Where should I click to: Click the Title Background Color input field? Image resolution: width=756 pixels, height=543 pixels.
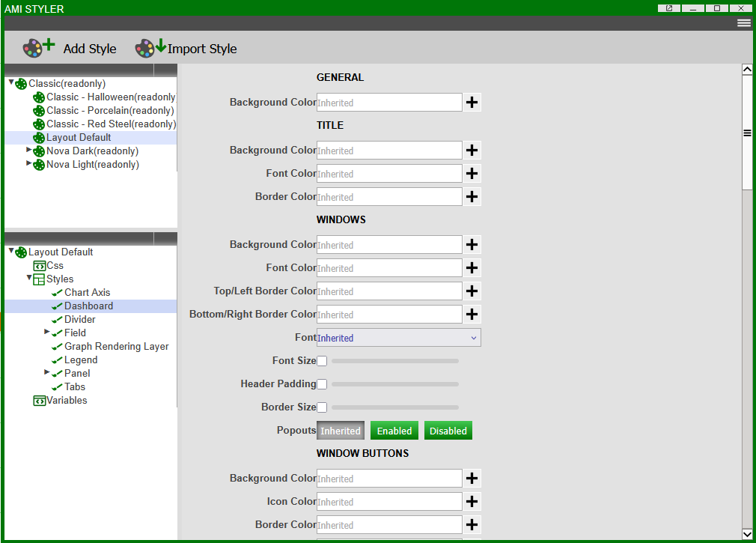pyautogui.click(x=389, y=151)
